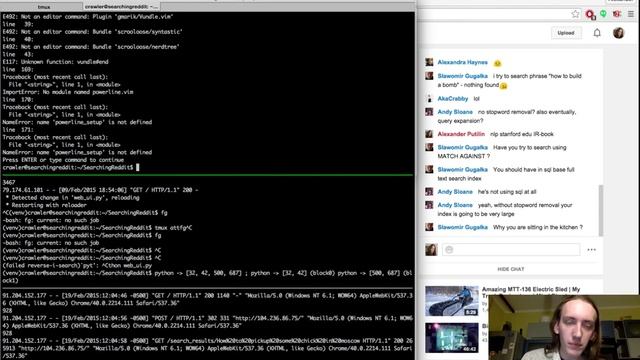Click 'Press ENTER or type command to continue'

(x=63, y=160)
